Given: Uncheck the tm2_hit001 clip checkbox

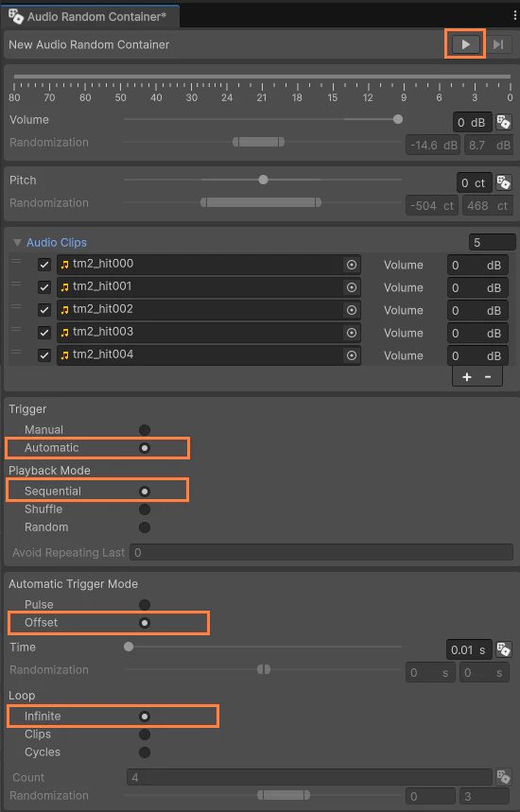Looking at the screenshot, I should pyautogui.click(x=44, y=287).
